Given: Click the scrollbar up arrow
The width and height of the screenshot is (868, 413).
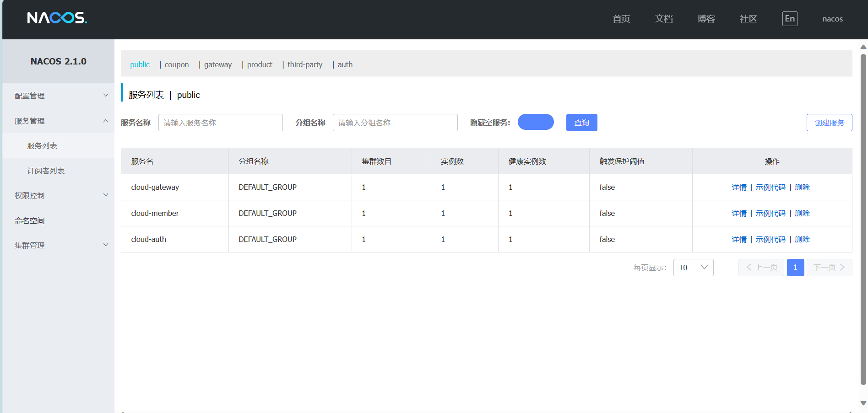Looking at the screenshot, I should point(863,47).
